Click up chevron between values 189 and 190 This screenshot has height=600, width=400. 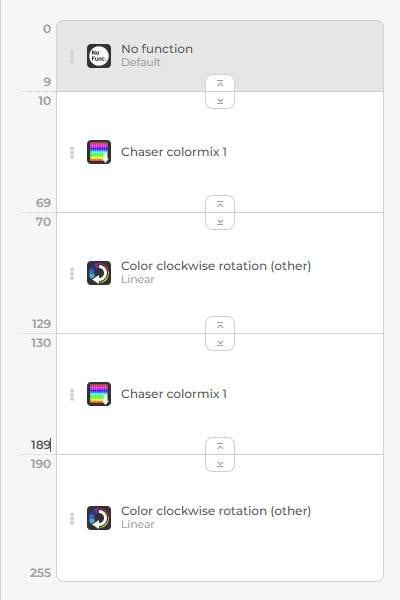[220, 446]
